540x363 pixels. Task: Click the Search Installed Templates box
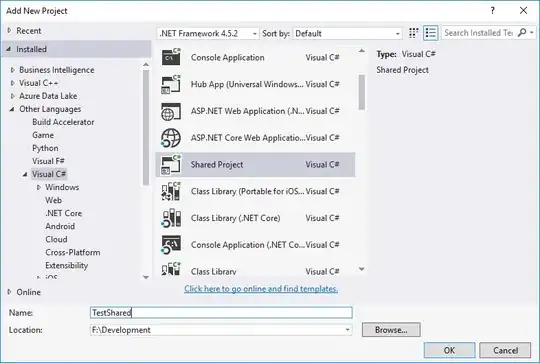point(479,33)
